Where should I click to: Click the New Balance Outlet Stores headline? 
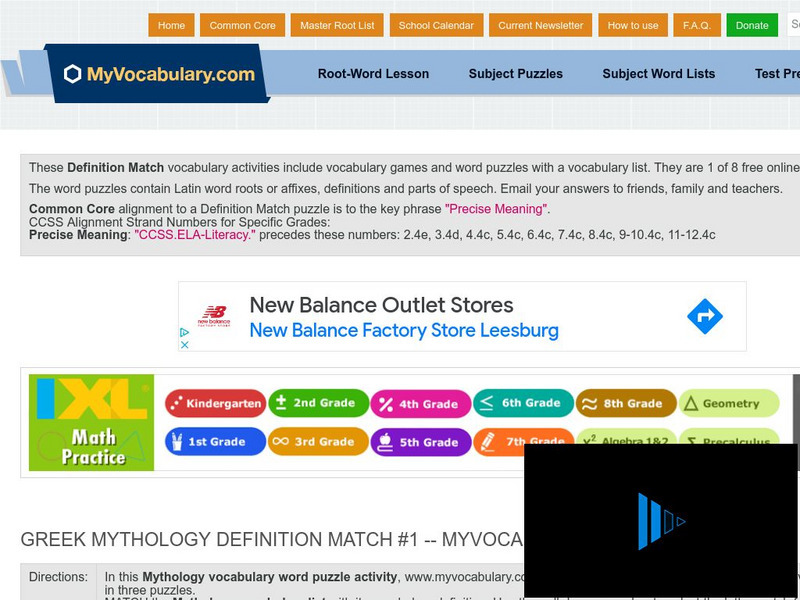click(382, 305)
